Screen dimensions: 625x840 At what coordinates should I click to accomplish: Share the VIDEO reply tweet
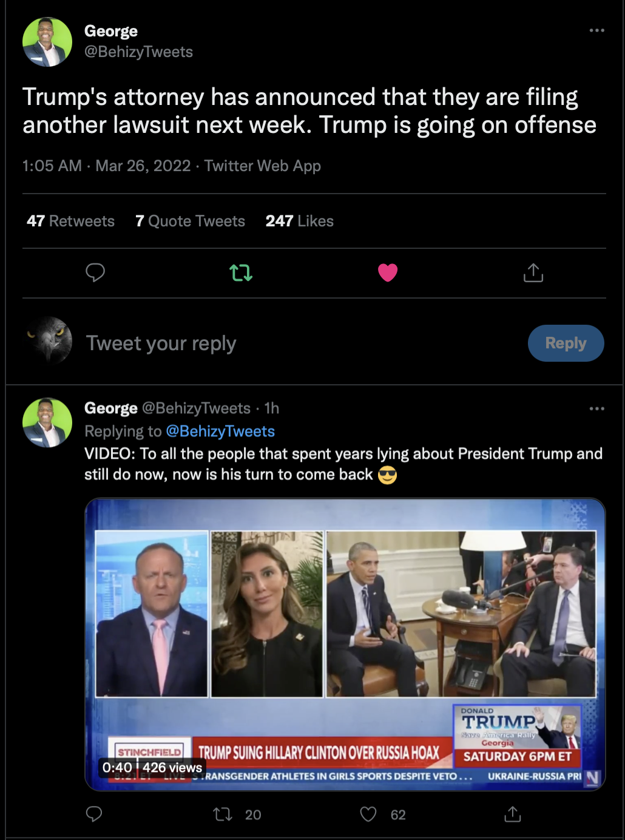(x=513, y=814)
